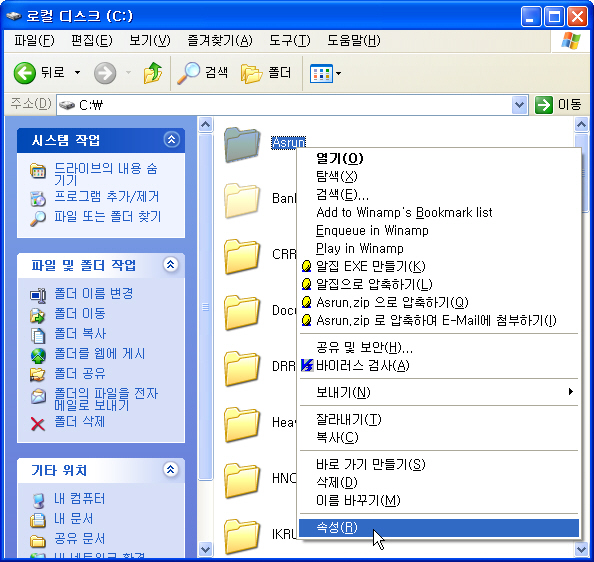Click the publish-to-web globe icon
This screenshot has height=562, width=594.
38,356
